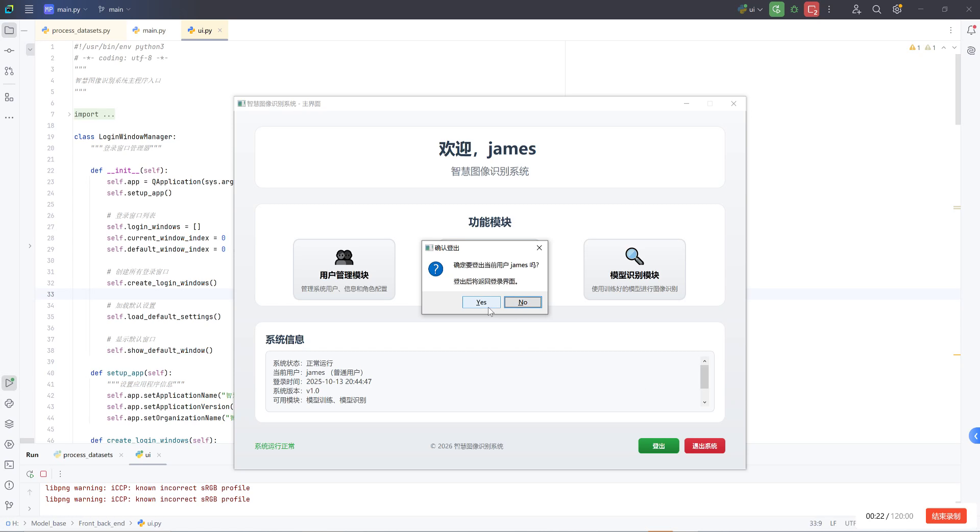Open the Commit tool window icon
980x532 pixels.
click(9, 51)
